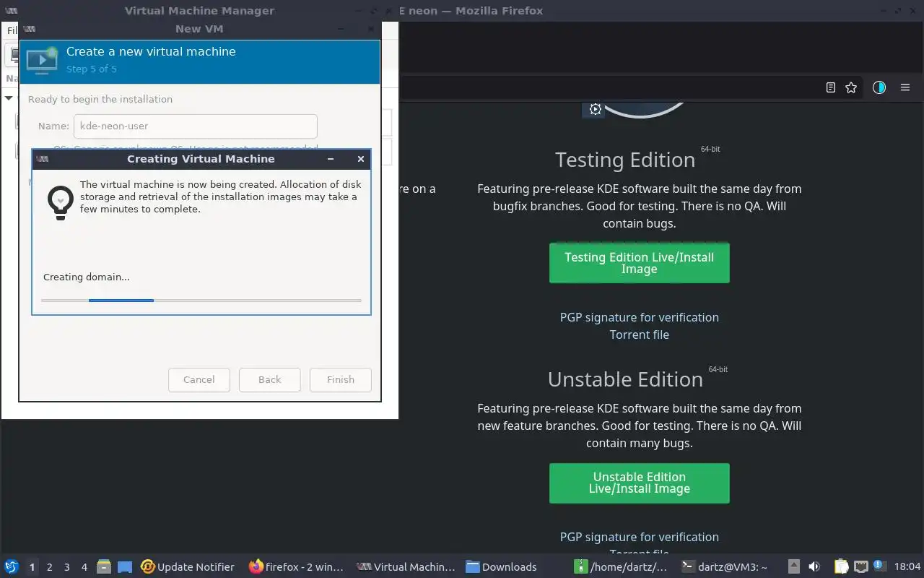This screenshot has width=924, height=578.
Task: Bookmark this page with the star icon
Action: (851, 87)
